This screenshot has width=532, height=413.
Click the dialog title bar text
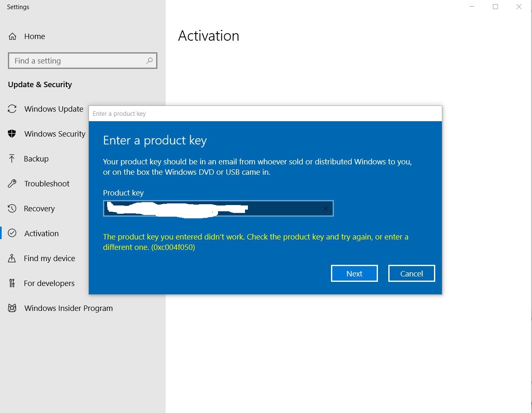(x=119, y=114)
